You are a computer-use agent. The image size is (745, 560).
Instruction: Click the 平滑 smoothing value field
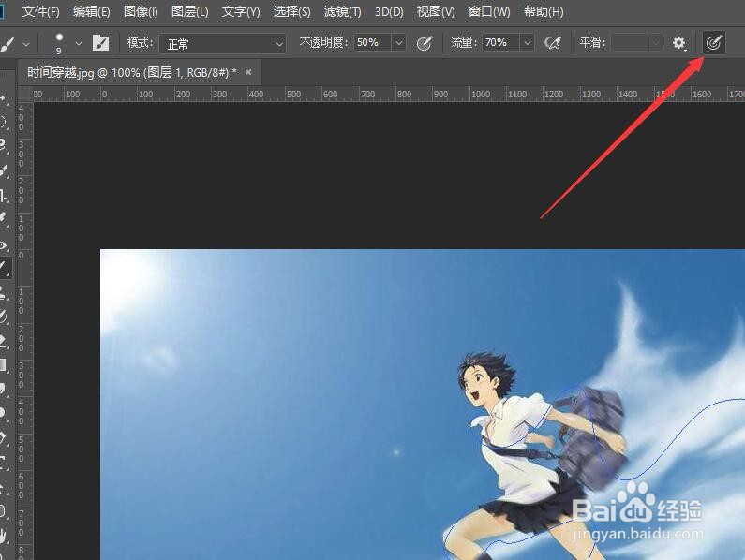[x=630, y=43]
